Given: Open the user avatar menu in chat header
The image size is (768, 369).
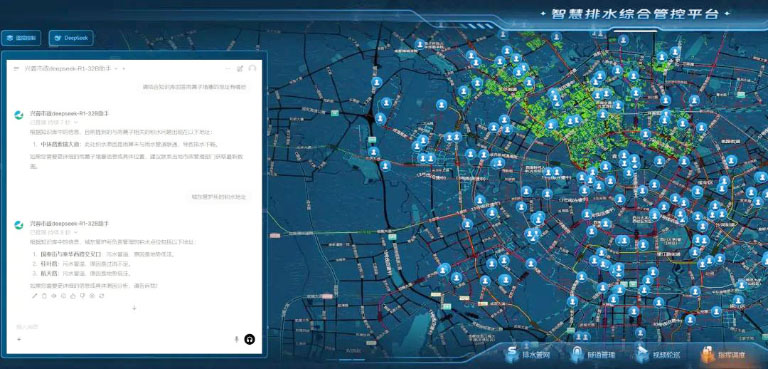Looking at the screenshot, I should pos(252,69).
